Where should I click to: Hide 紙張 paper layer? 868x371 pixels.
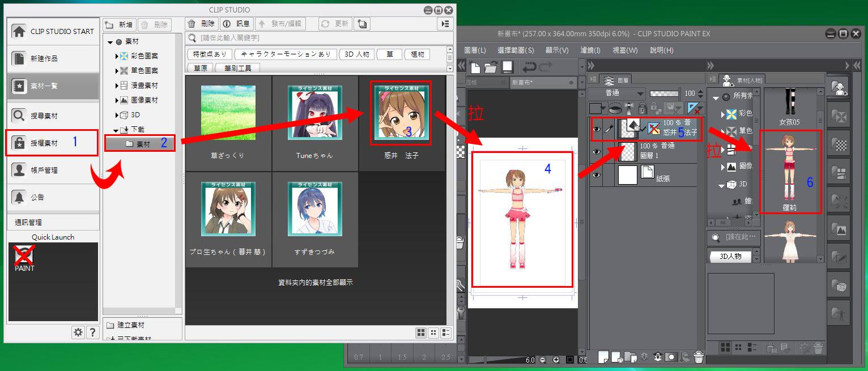pyautogui.click(x=595, y=175)
